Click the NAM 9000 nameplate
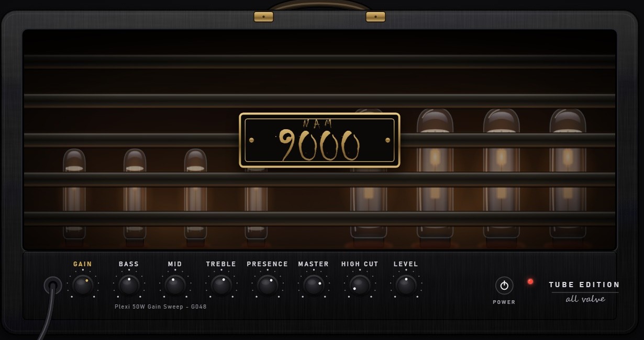644x340 pixels. (x=319, y=140)
